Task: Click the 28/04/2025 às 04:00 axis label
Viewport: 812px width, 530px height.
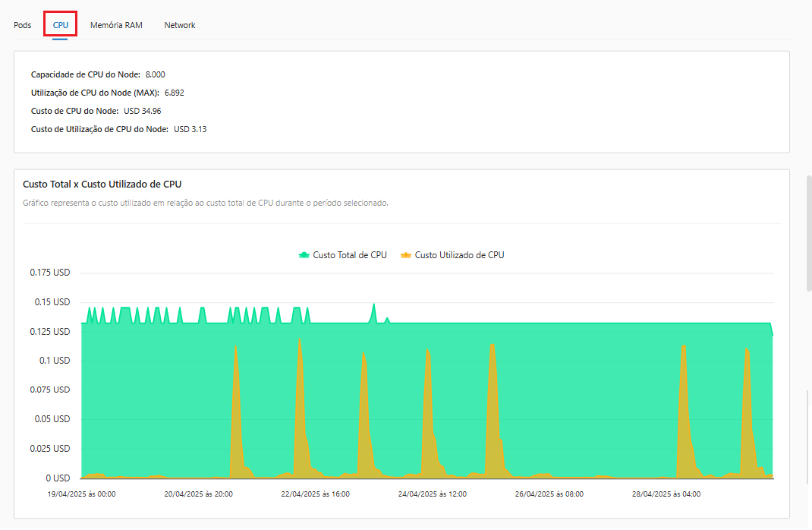Action: point(666,494)
